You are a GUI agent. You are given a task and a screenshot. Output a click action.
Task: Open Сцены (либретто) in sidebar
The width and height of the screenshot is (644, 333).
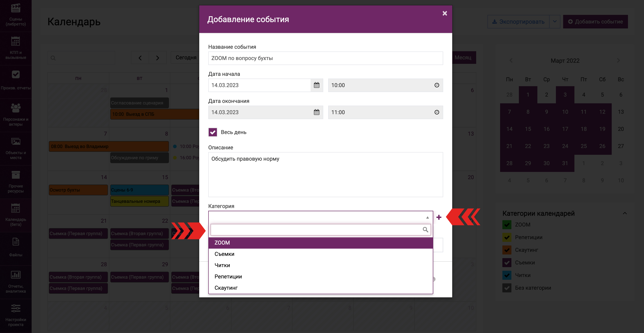pos(16,15)
